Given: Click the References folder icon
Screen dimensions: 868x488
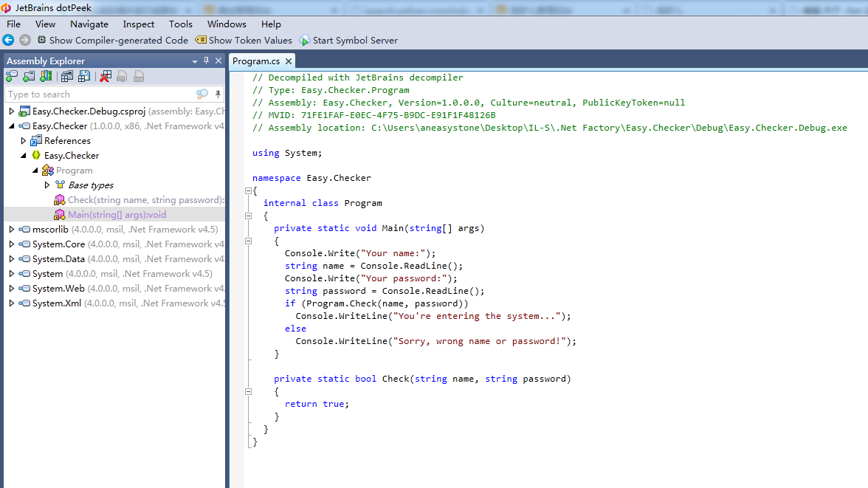Looking at the screenshot, I should [36, 141].
